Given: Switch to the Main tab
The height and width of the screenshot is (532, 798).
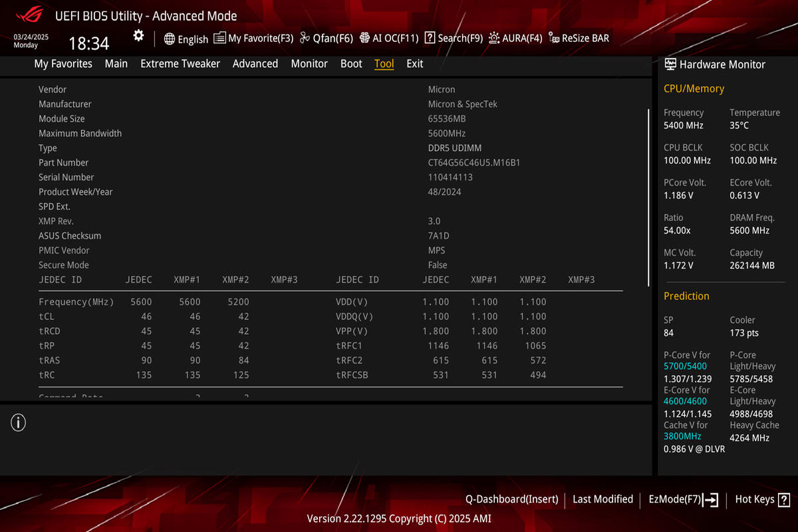Looking at the screenshot, I should pyautogui.click(x=116, y=64).
